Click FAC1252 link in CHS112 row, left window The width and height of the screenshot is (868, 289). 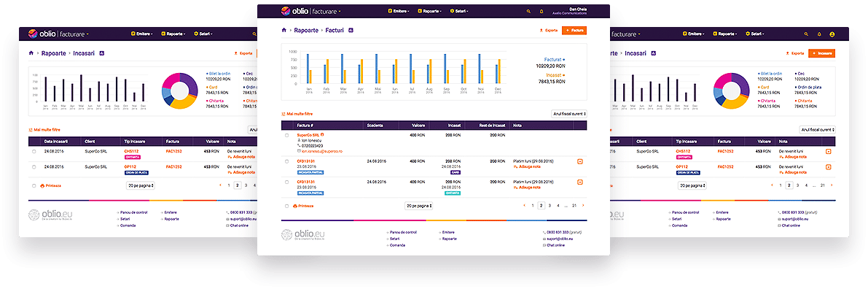174,151
